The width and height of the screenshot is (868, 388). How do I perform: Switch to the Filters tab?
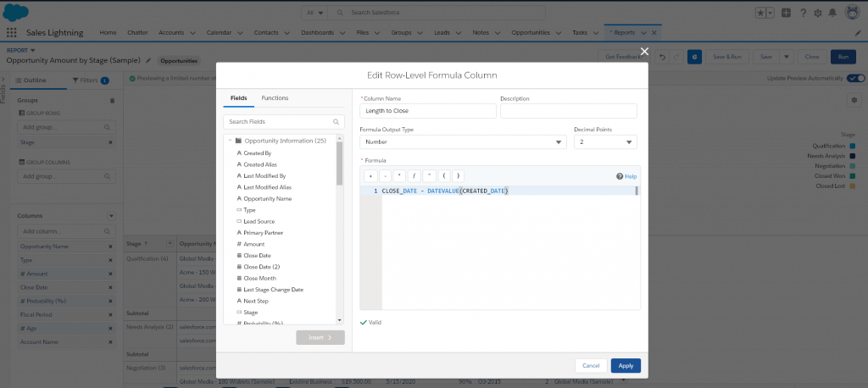click(x=90, y=80)
